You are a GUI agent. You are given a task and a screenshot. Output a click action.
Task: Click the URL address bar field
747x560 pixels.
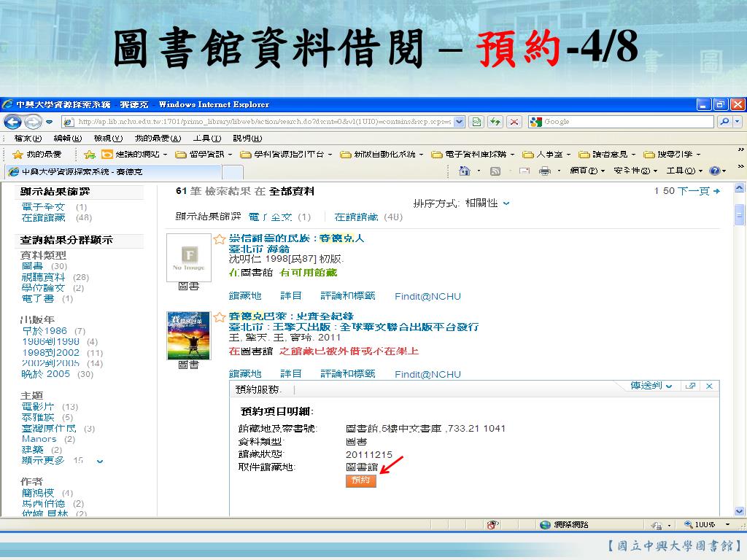[264, 122]
